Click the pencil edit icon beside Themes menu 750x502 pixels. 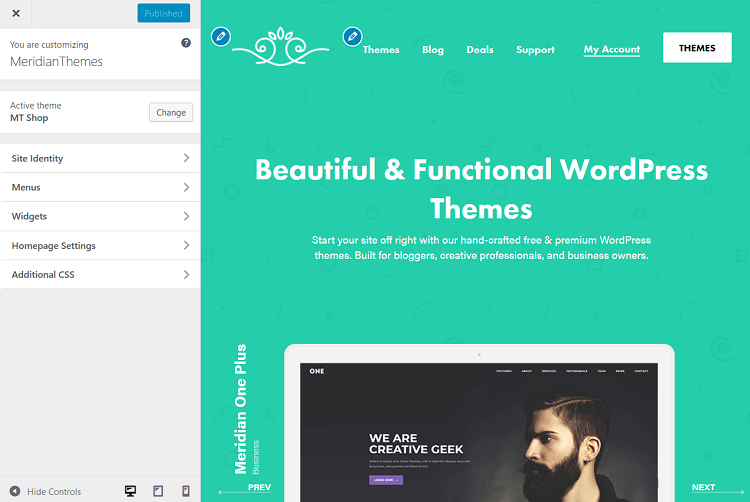353,36
